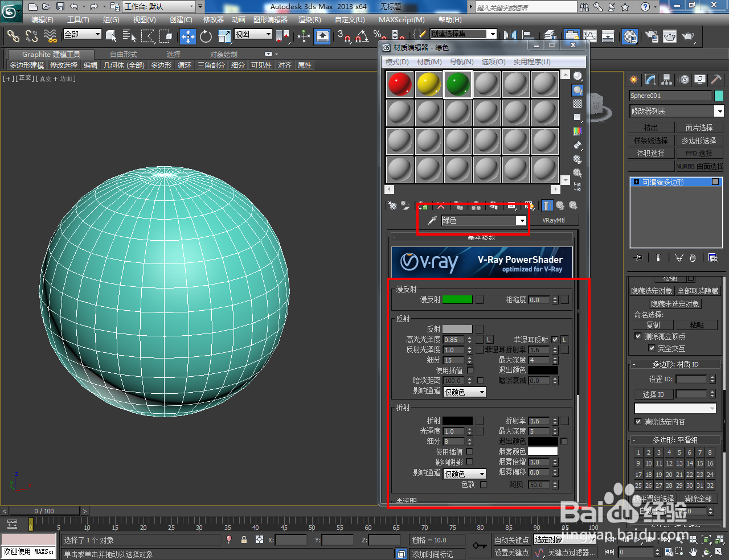Pick material from object with eyedropper

(432, 220)
